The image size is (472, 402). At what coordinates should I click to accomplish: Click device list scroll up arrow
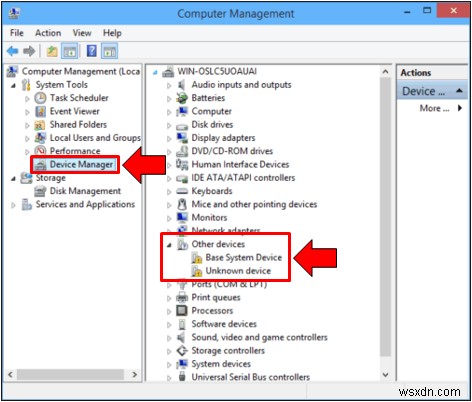click(385, 72)
